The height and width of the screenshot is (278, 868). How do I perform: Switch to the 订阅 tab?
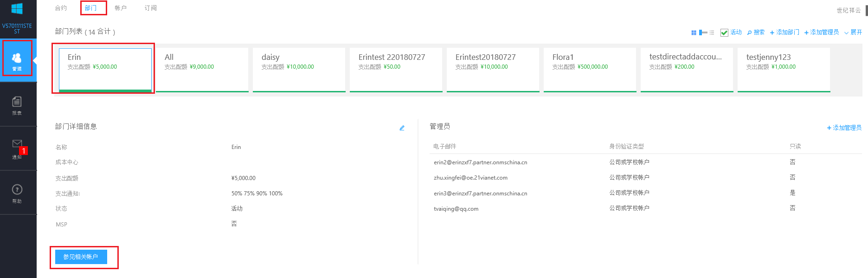150,8
